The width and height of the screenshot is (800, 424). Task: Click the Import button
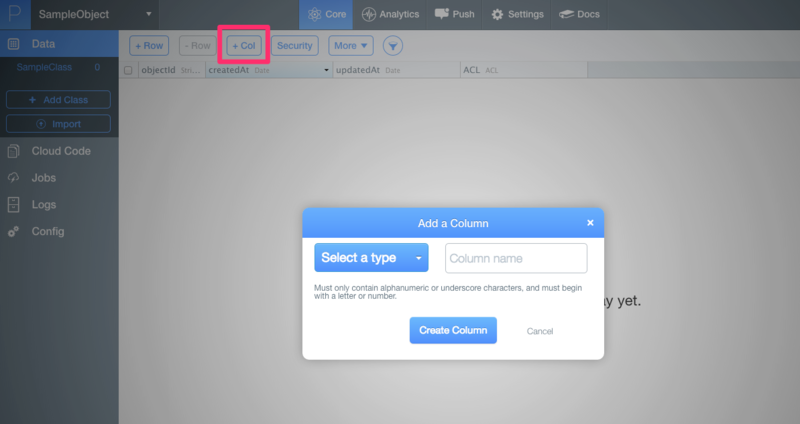click(58, 124)
